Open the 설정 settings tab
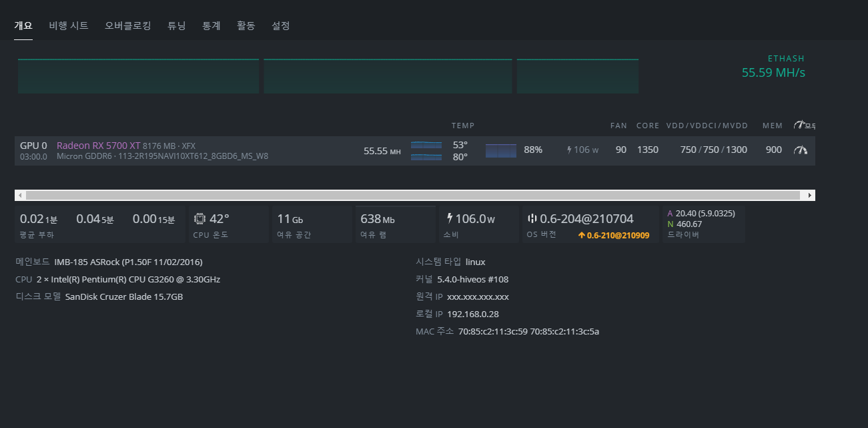 (x=281, y=25)
